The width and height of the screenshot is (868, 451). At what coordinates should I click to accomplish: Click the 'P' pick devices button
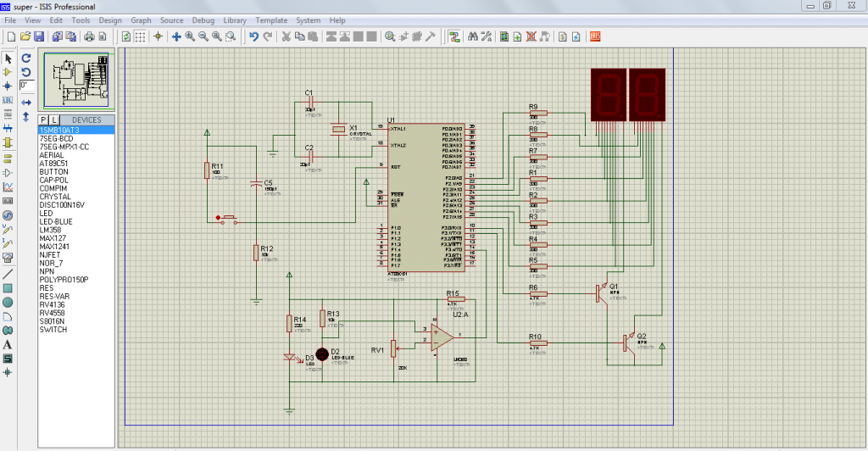(43, 120)
